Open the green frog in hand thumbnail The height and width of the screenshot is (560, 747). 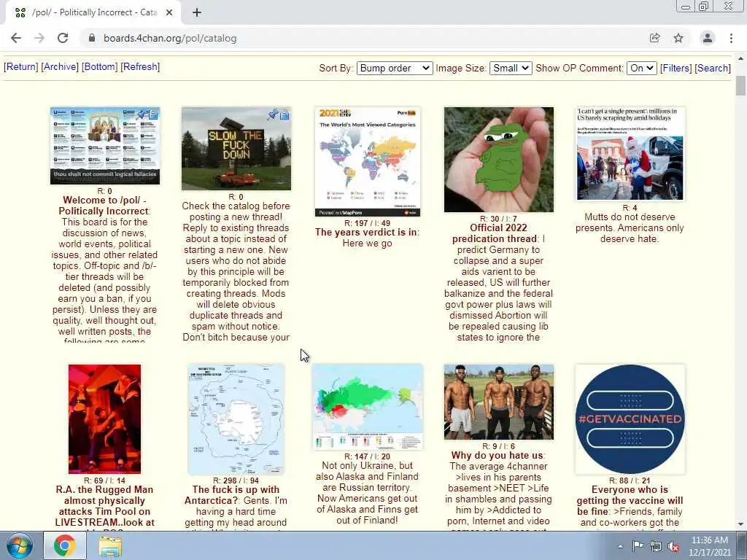[499, 160]
